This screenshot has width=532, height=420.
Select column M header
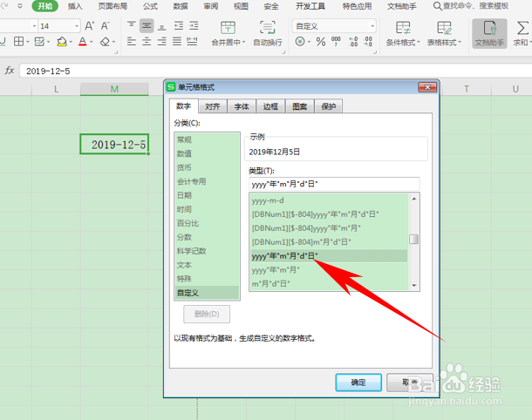114,89
